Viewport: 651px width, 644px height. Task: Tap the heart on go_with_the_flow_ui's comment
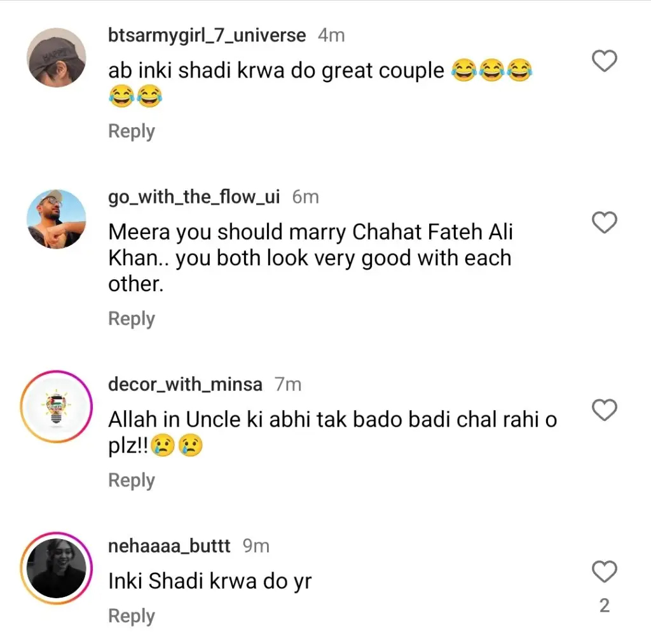[604, 223]
